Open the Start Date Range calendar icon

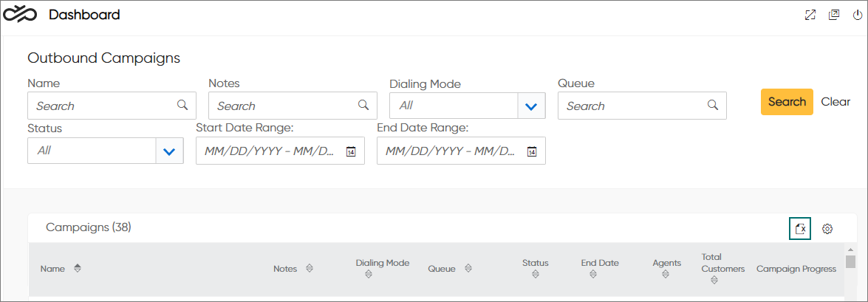[x=350, y=151]
